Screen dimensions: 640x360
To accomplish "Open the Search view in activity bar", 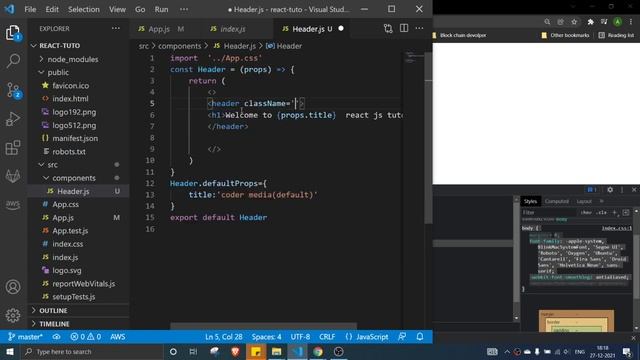I will tap(13, 61).
